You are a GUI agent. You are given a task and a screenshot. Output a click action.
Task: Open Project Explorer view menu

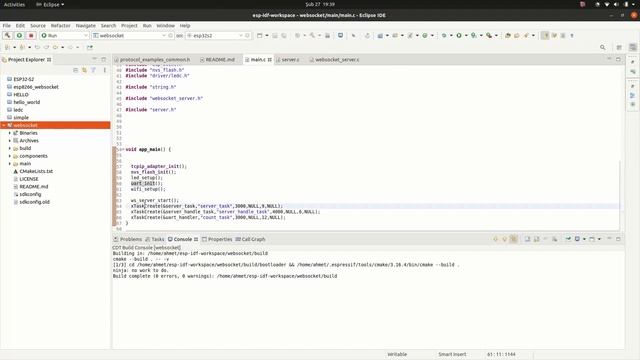pyautogui.click(x=104, y=70)
